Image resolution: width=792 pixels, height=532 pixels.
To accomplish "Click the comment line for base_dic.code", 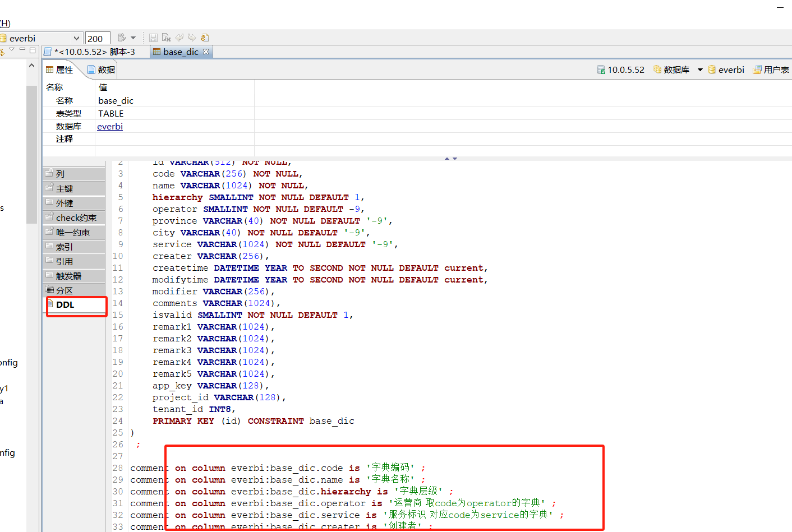I will pyautogui.click(x=278, y=468).
